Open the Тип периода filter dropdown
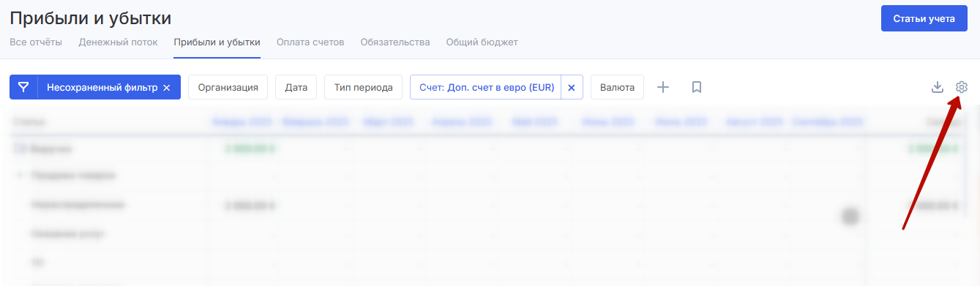The height and width of the screenshot is (286, 980). click(363, 87)
